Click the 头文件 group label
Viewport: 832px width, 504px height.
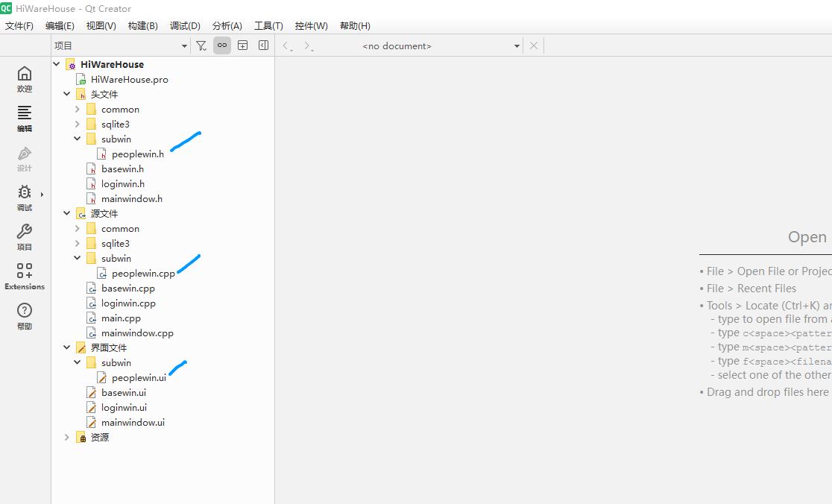click(x=104, y=95)
